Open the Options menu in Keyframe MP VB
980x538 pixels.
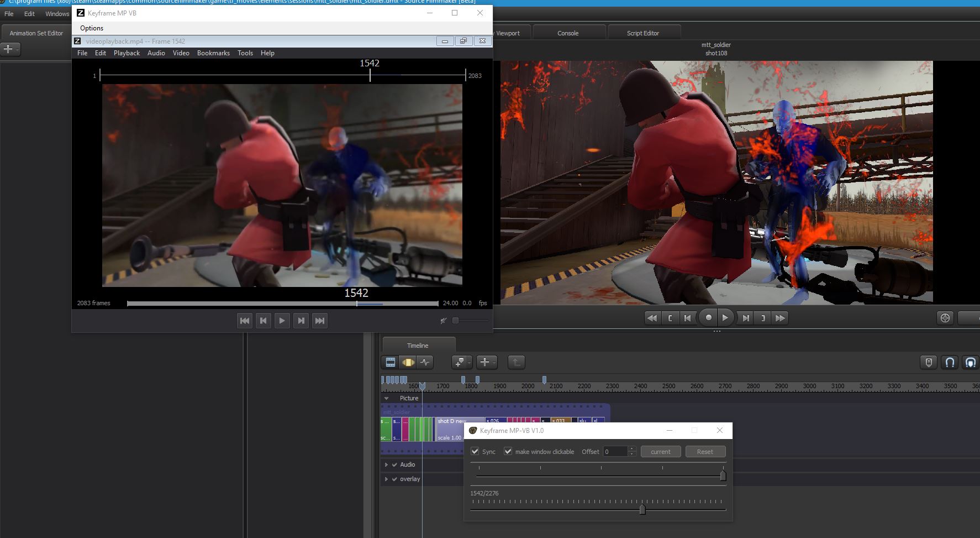92,28
